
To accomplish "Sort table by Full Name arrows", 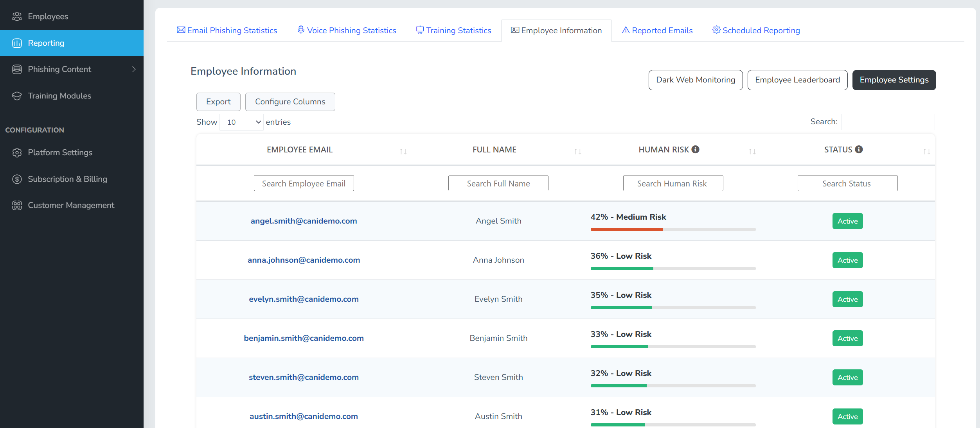I will pyautogui.click(x=577, y=151).
